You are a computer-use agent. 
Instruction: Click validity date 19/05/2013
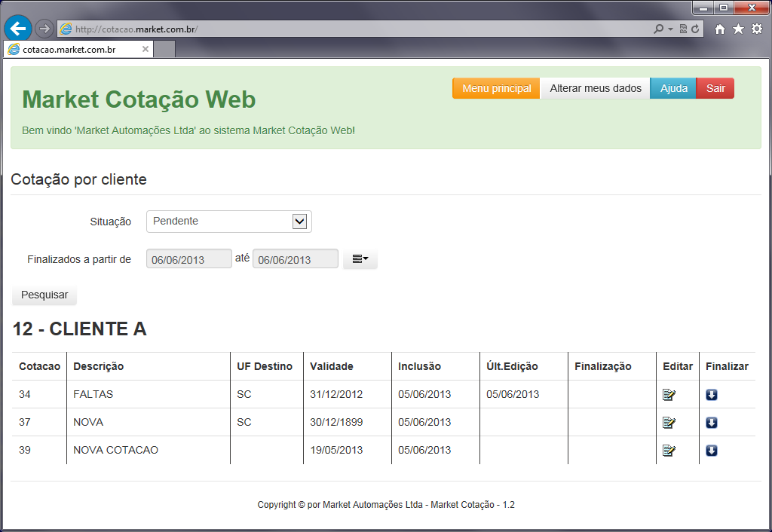336,450
